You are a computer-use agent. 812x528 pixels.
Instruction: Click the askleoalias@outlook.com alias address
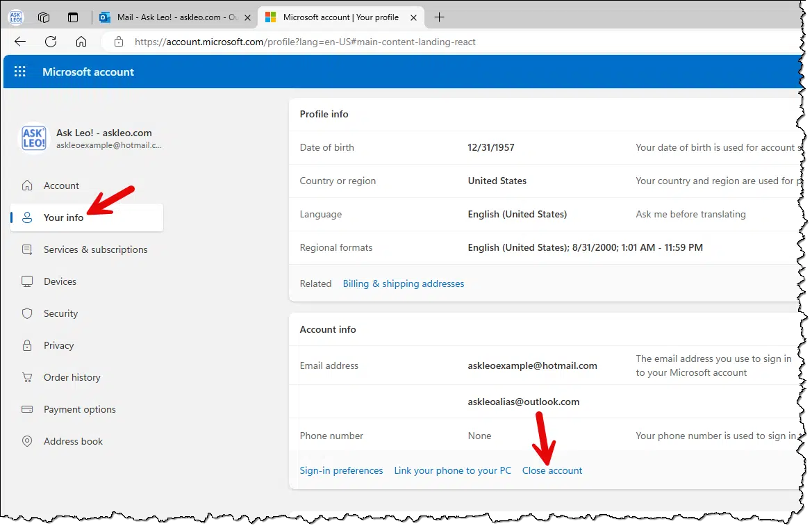(524, 402)
